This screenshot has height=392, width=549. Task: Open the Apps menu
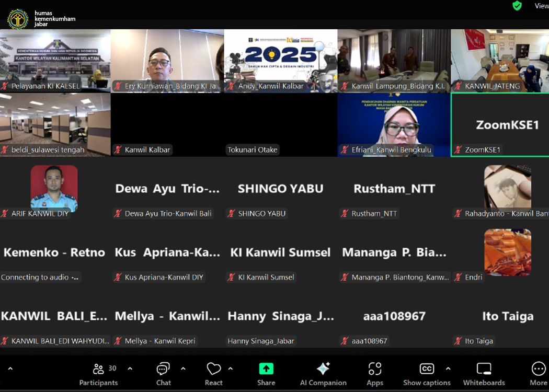pos(375,374)
